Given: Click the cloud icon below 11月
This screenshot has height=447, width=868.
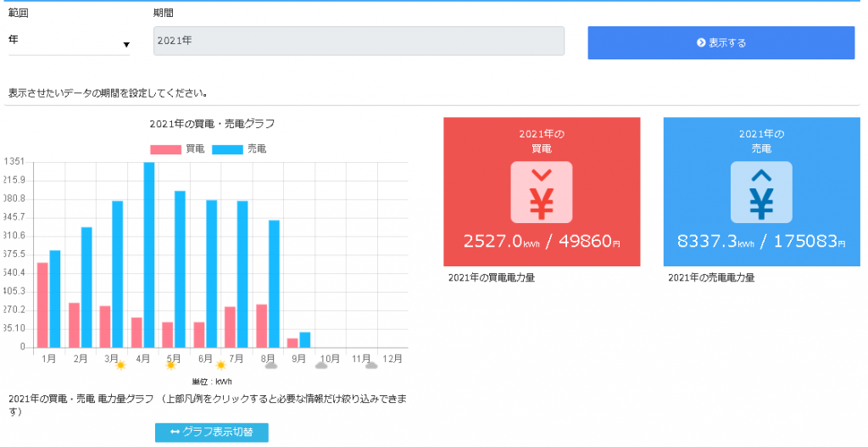Looking at the screenshot, I should click(x=371, y=366).
